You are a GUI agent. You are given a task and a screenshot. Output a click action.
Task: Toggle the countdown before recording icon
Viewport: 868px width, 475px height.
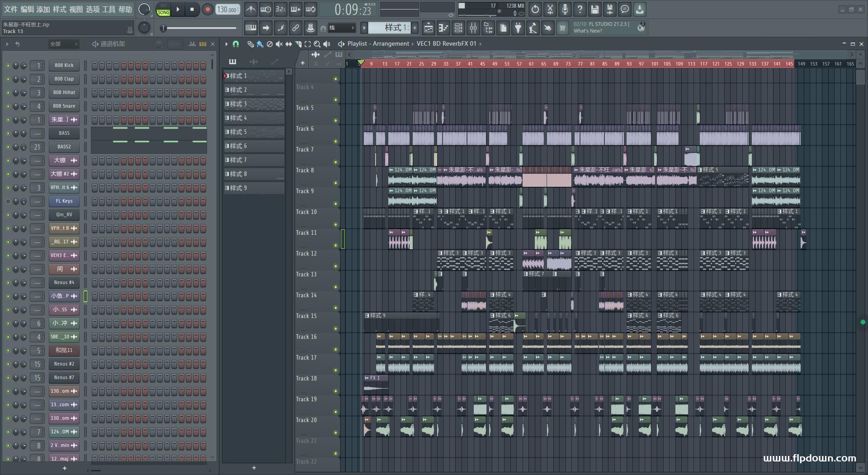pyautogui.click(x=281, y=9)
